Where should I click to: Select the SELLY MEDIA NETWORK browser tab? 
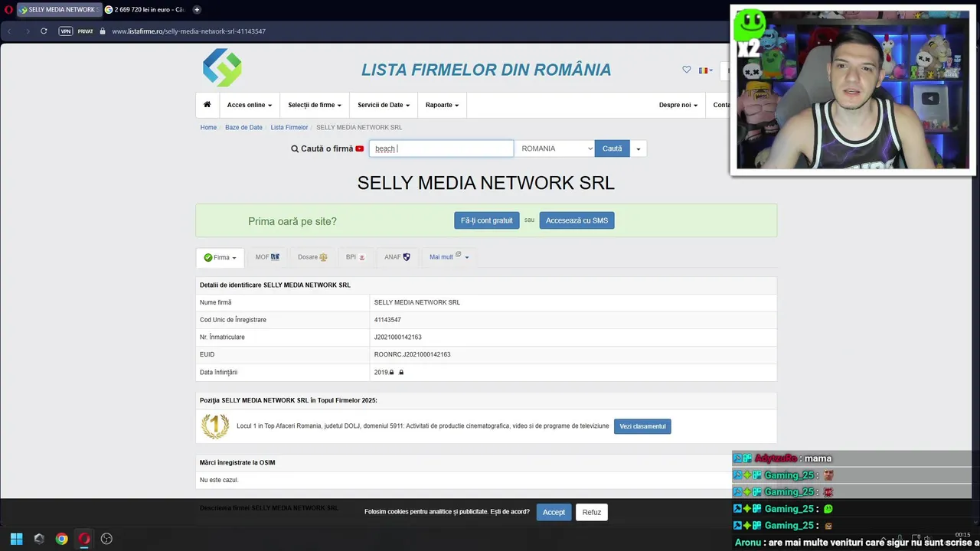click(x=58, y=10)
